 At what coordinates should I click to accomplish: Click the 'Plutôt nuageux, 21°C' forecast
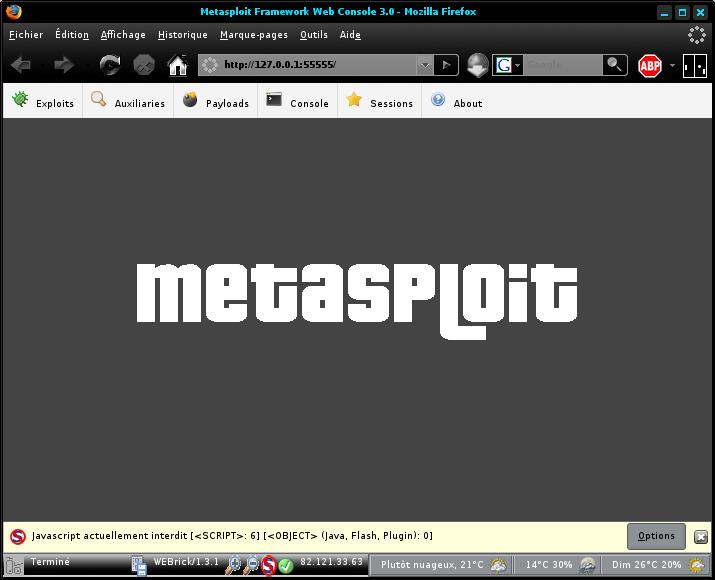point(432,565)
